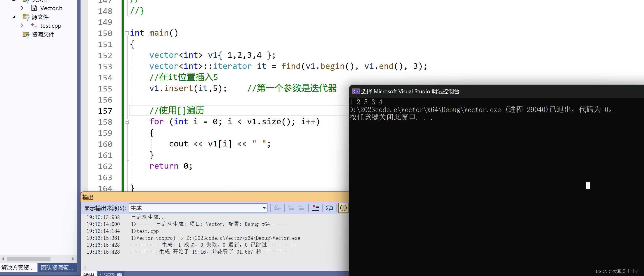Expand the test.cpp tree node

(x=22, y=25)
